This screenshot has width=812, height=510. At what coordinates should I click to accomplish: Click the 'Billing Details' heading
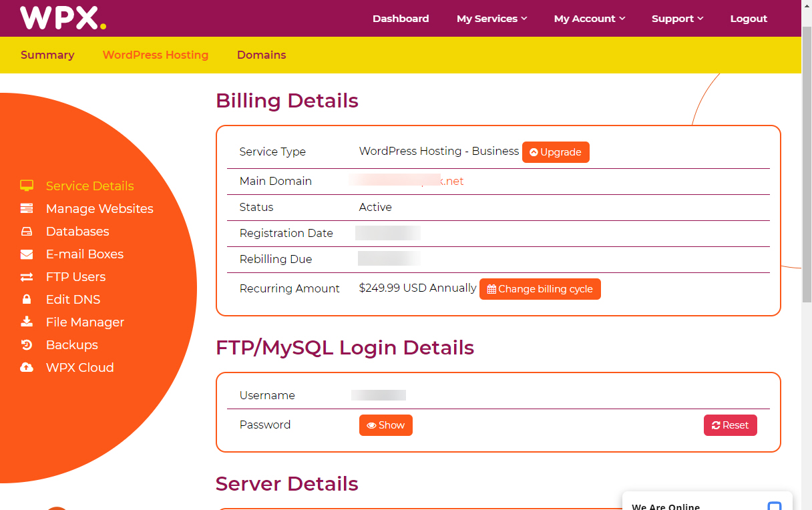(x=287, y=101)
